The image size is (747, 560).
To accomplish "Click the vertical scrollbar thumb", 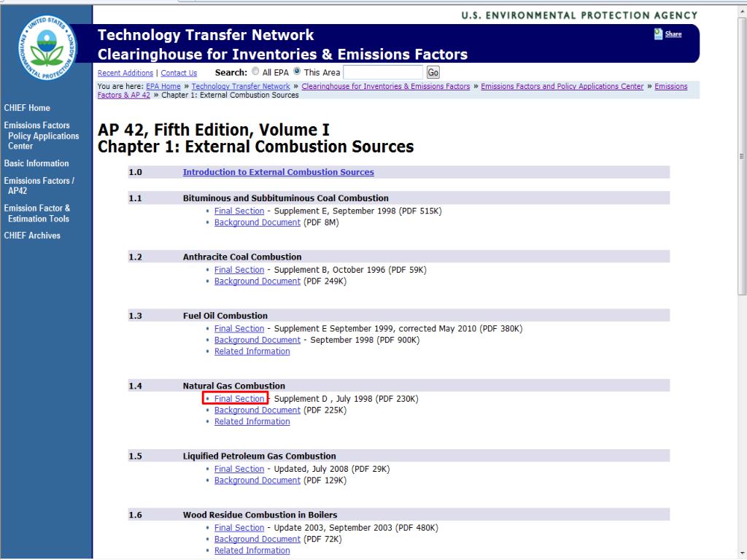I will coord(742,156).
